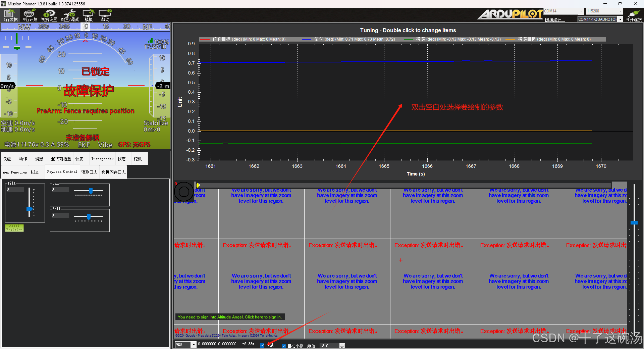
Task: Click the Tuning graph title text
Action: pos(408,30)
